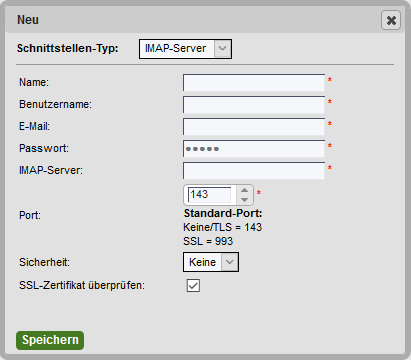Increase port value with up arrow
Screen dimensions: 411x360
[x=244, y=190]
